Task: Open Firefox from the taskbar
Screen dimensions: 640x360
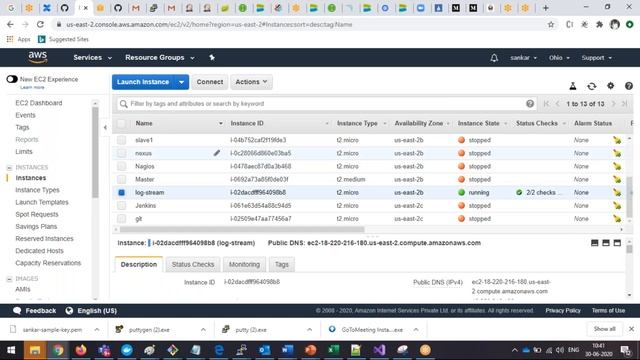Action: [81, 350]
